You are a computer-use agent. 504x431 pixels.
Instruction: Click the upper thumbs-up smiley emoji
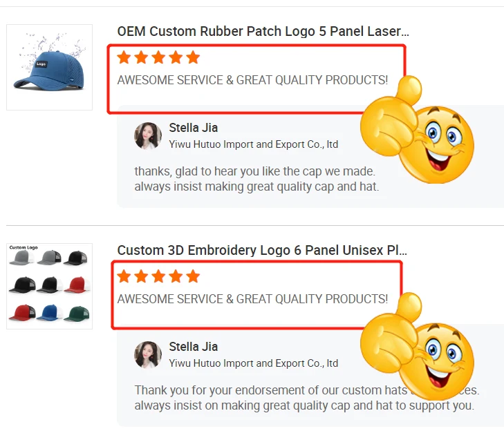point(417,129)
